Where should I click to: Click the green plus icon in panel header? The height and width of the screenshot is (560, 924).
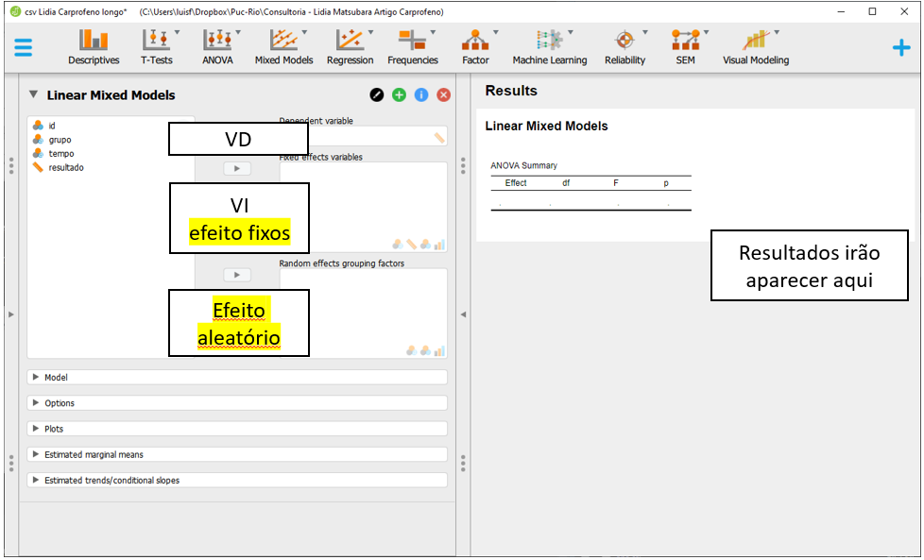click(x=399, y=95)
